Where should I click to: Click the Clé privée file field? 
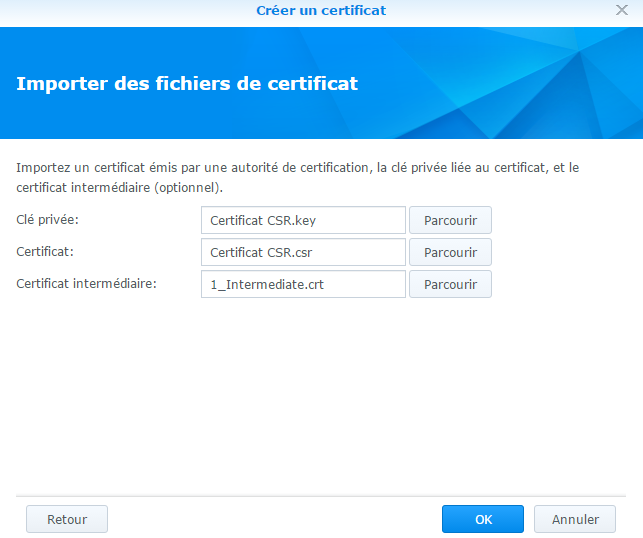point(303,220)
